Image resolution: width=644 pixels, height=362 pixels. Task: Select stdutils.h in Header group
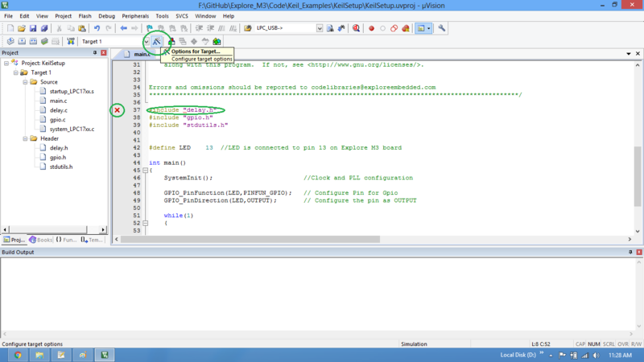pos(61,167)
